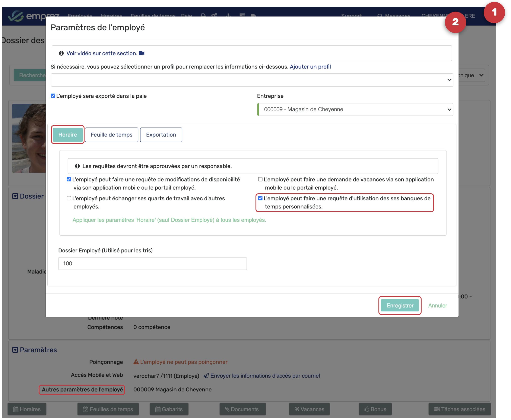Viewport: 511px width, 420px height.
Task: Collapse the Dossier section icon
Action: click(x=15, y=196)
